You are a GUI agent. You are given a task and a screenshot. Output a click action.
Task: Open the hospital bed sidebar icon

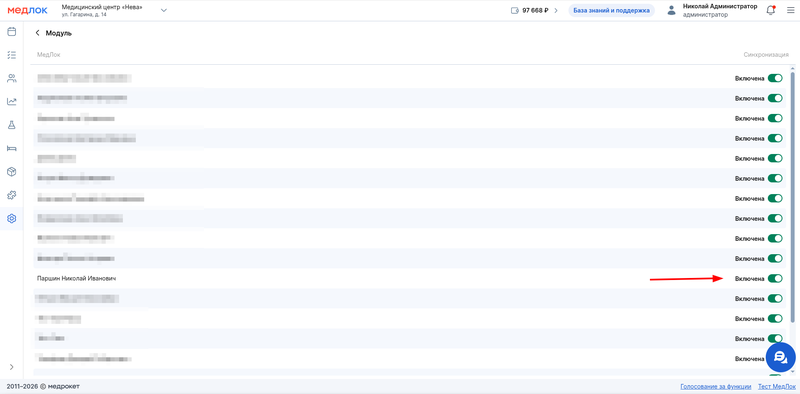[x=11, y=149]
